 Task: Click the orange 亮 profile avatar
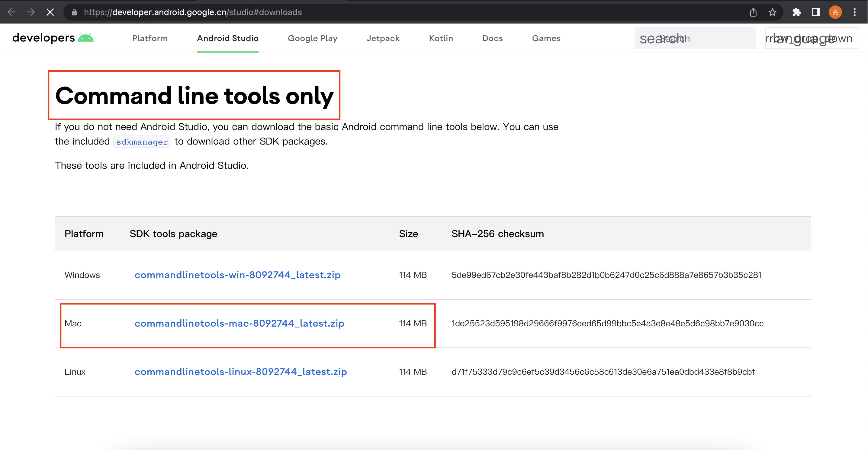pyautogui.click(x=835, y=12)
